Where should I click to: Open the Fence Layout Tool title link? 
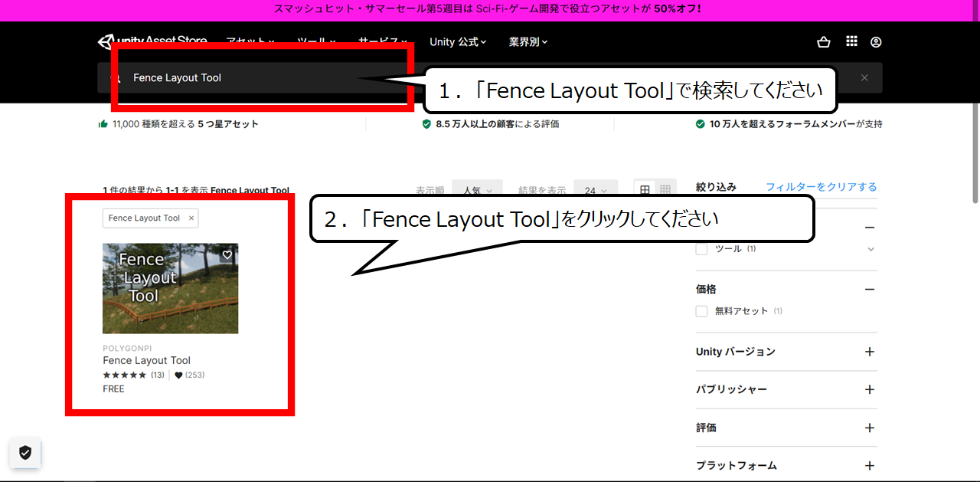coord(146,360)
